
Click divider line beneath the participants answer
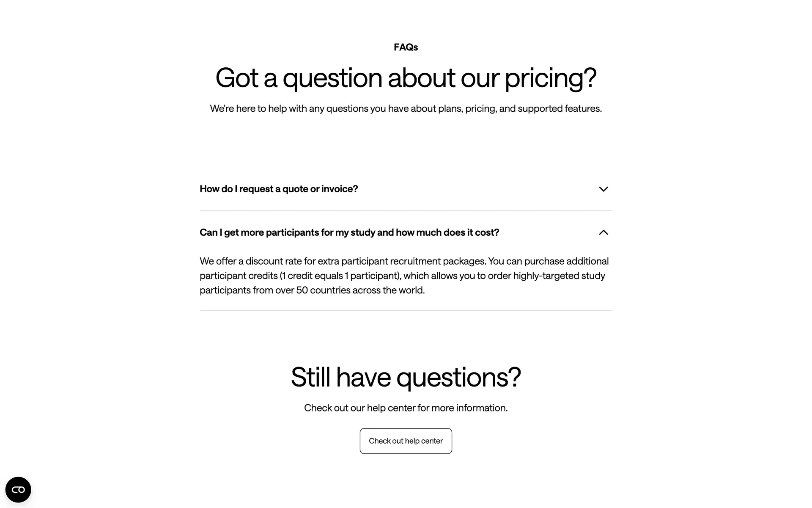[x=406, y=311]
